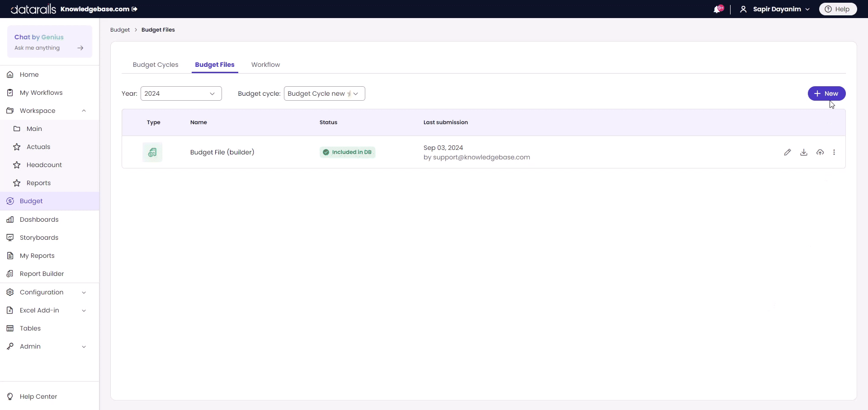Open the Help button
Image resolution: width=868 pixels, height=410 pixels.
[x=838, y=9]
